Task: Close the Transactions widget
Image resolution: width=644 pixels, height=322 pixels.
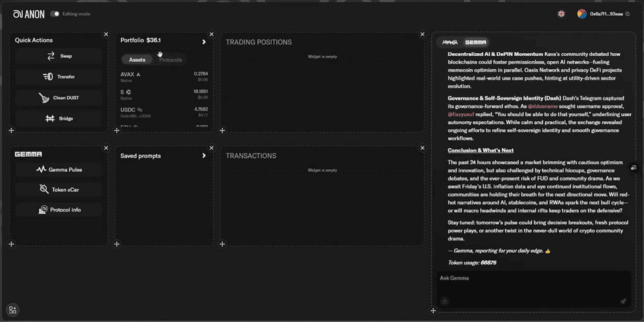Action: pos(423,148)
